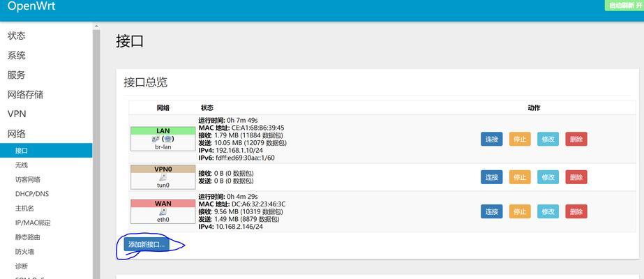Viewport: 644px width, 279px height.
Task: Click 添加新接口 button
Action: click(147, 245)
